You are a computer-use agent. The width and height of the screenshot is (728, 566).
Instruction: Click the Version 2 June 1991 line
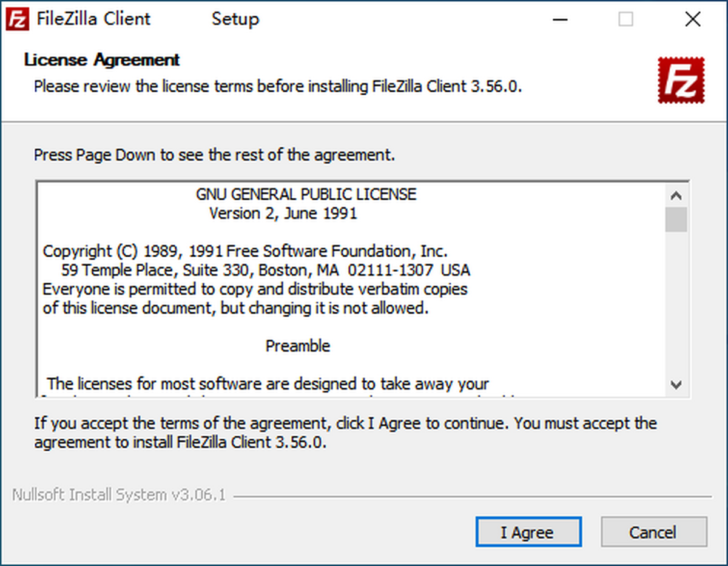tap(283, 213)
